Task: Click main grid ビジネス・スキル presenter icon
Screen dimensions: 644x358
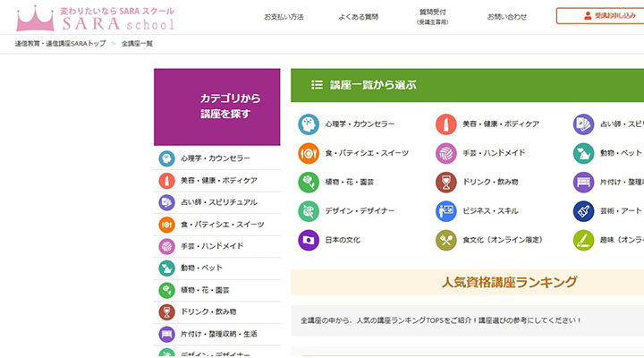Action: pyautogui.click(x=446, y=211)
